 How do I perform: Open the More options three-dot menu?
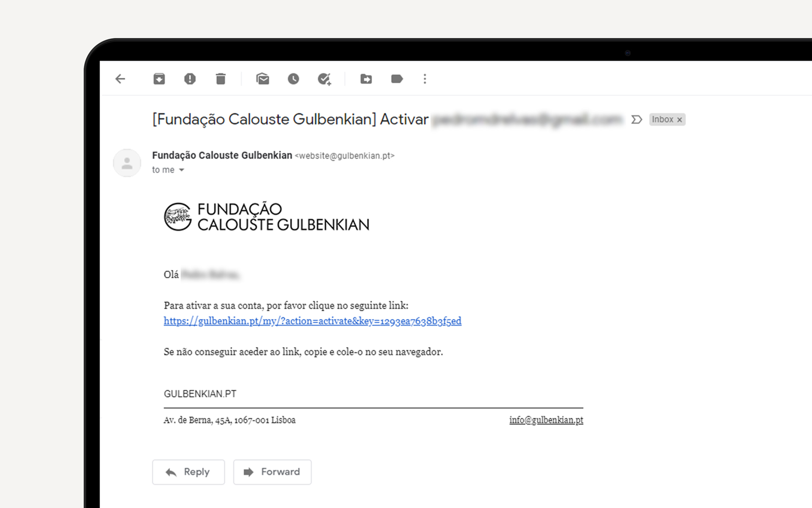click(425, 79)
